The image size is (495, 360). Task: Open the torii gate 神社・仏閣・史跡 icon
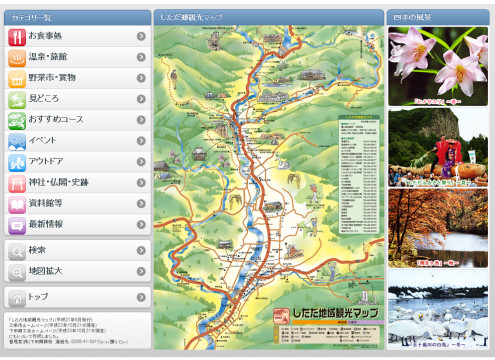pyautogui.click(x=17, y=183)
